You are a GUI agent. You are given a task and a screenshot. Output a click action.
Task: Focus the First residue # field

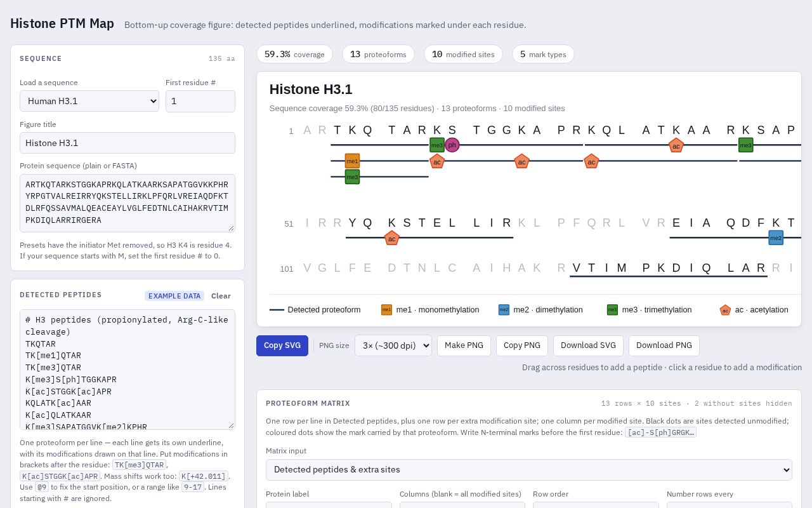point(200,102)
